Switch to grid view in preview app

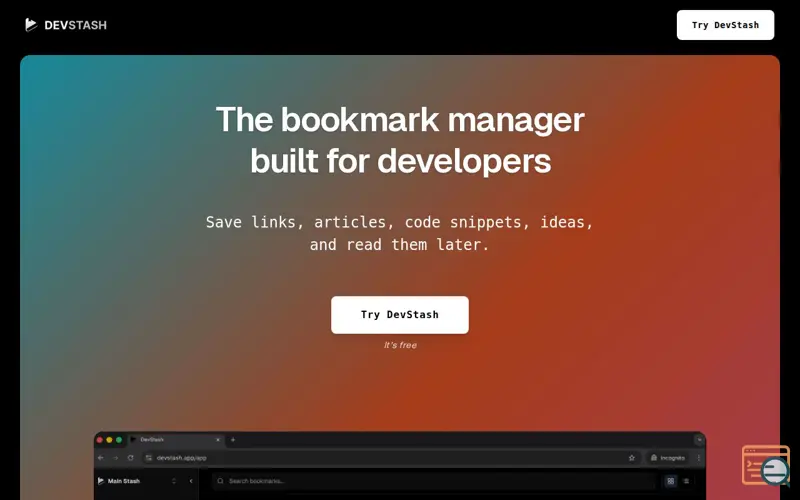(x=670, y=481)
